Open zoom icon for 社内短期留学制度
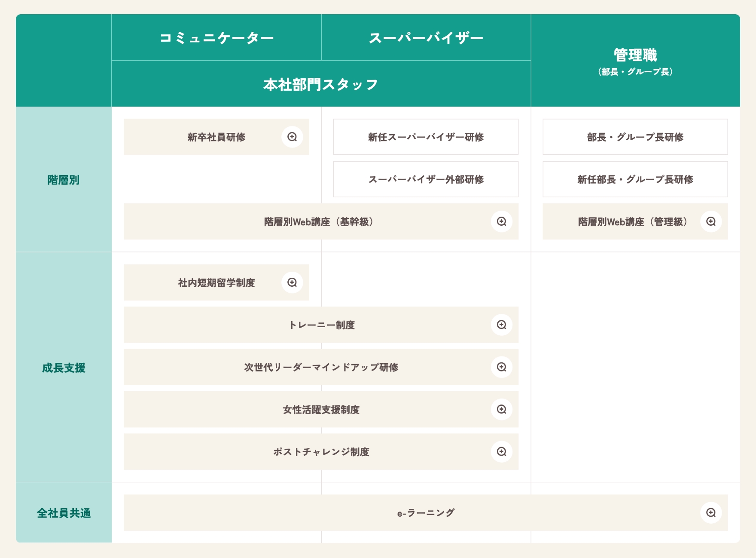The image size is (756, 558). tap(292, 282)
